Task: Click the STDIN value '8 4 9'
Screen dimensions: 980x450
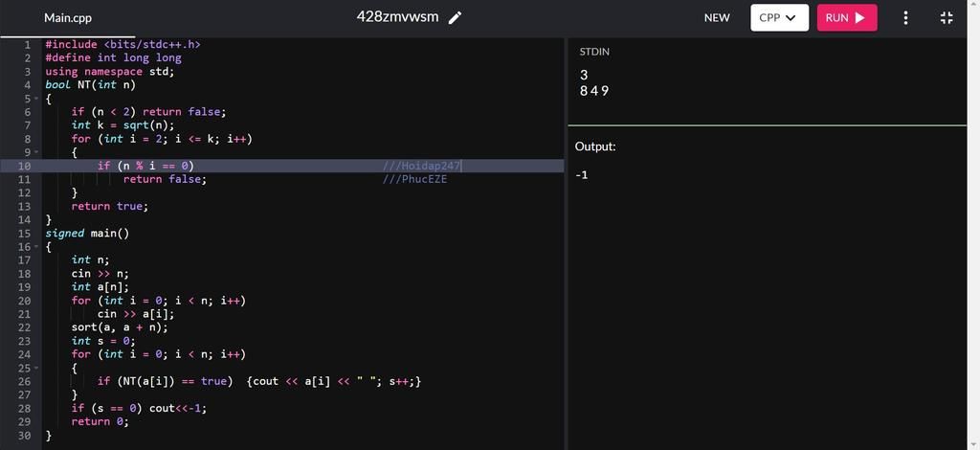Action: [x=593, y=91]
